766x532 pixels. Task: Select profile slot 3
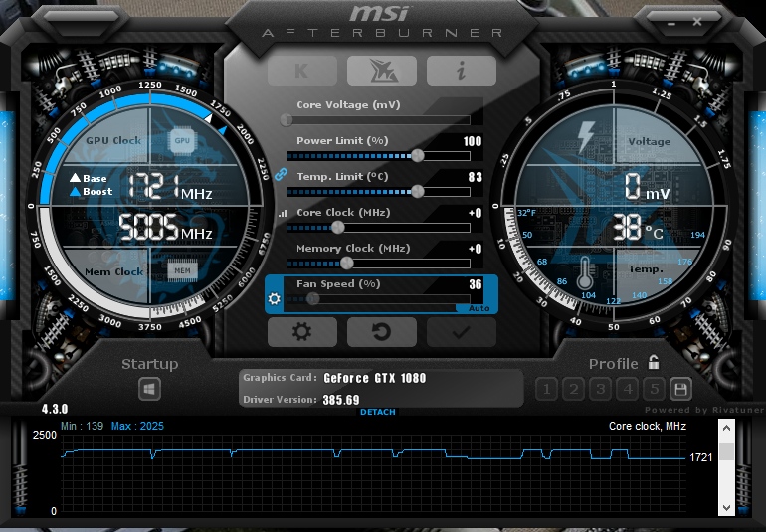601,390
